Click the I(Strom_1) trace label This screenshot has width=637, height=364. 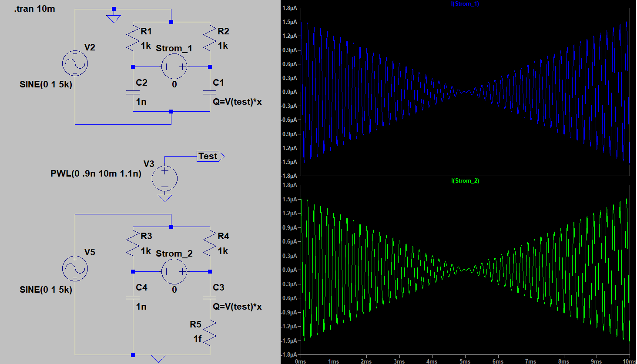pyautogui.click(x=465, y=3)
